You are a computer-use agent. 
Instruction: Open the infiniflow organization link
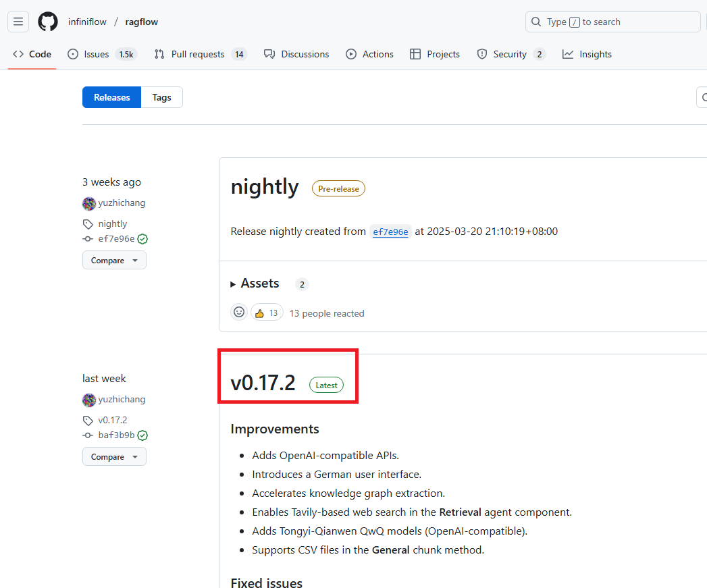click(87, 22)
